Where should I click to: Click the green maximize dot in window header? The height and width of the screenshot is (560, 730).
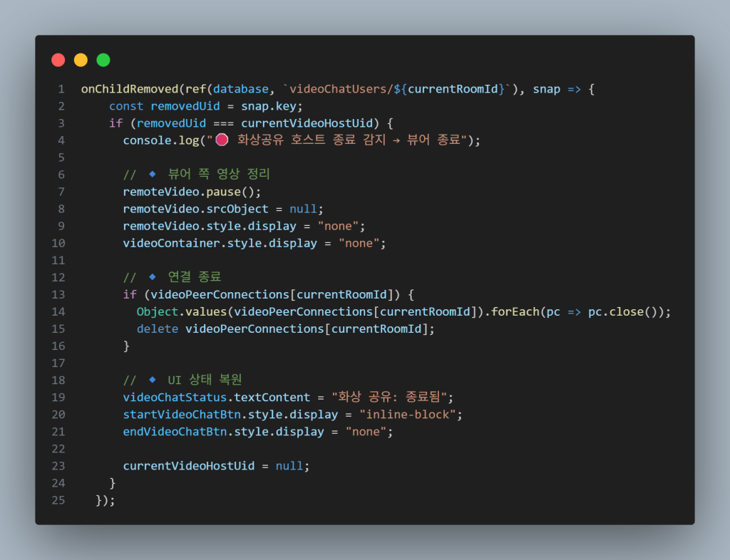point(103,60)
